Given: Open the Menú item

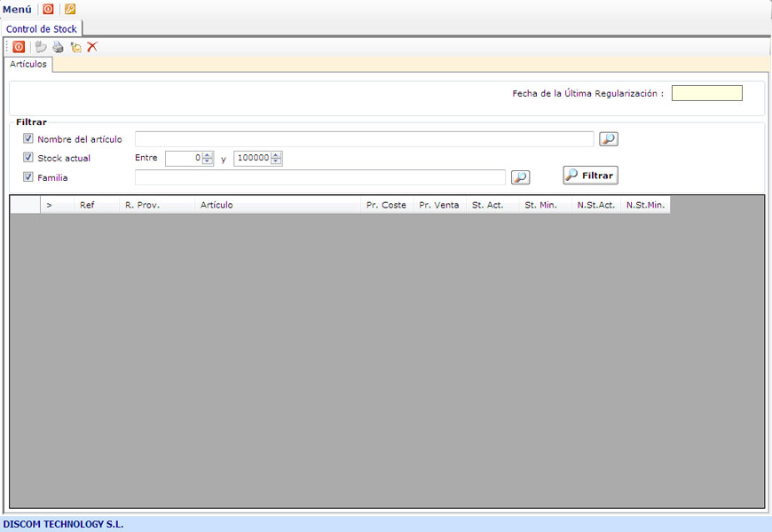Looking at the screenshot, I should (x=17, y=9).
